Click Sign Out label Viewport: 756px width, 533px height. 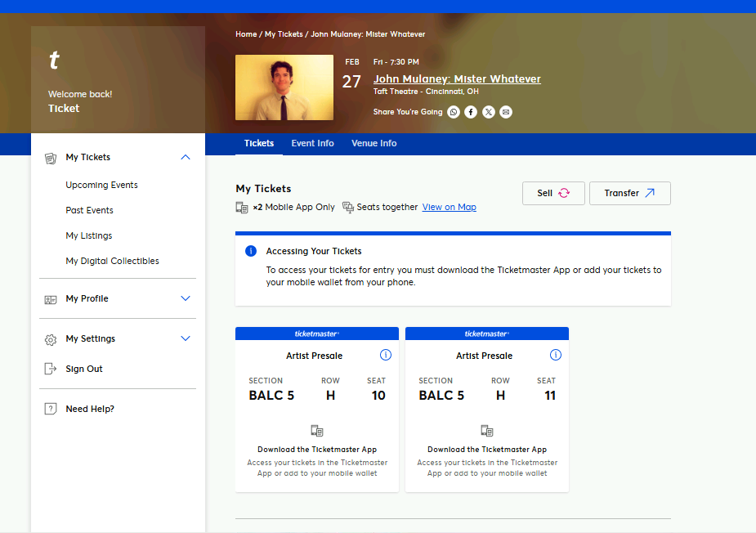[84, 369]
